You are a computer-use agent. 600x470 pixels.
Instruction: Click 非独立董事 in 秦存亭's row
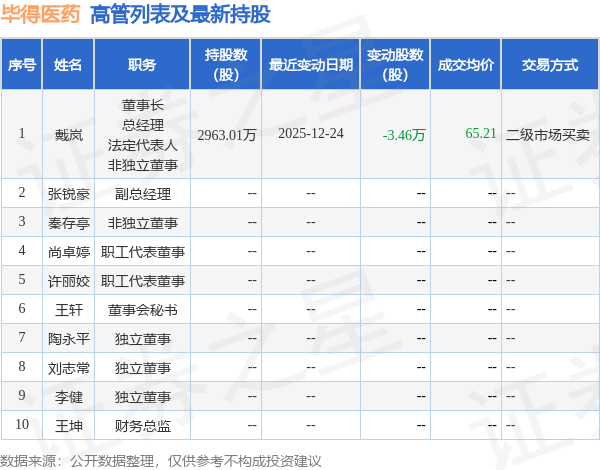143,223
